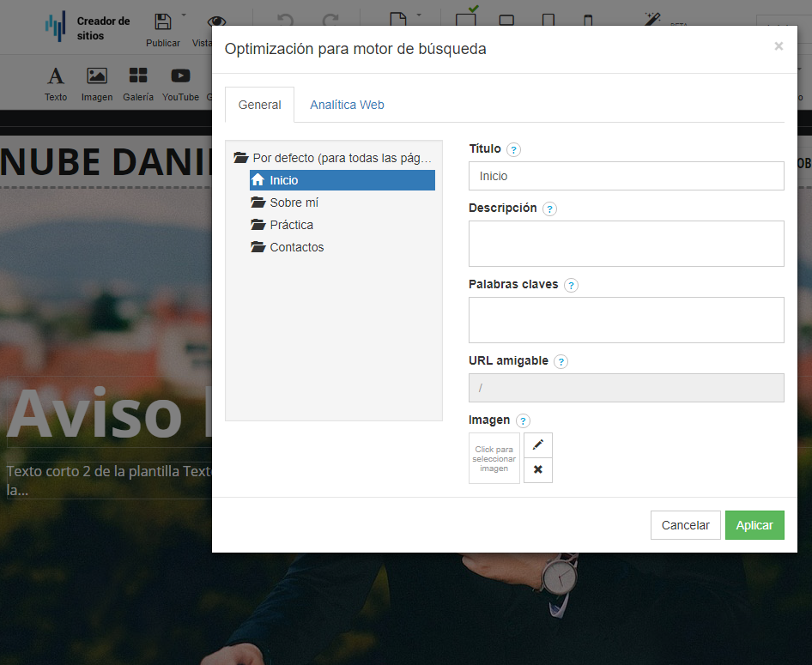Click the pencil edit image icon
This screenshot has height=665, width=812.
tap(538, 445)
